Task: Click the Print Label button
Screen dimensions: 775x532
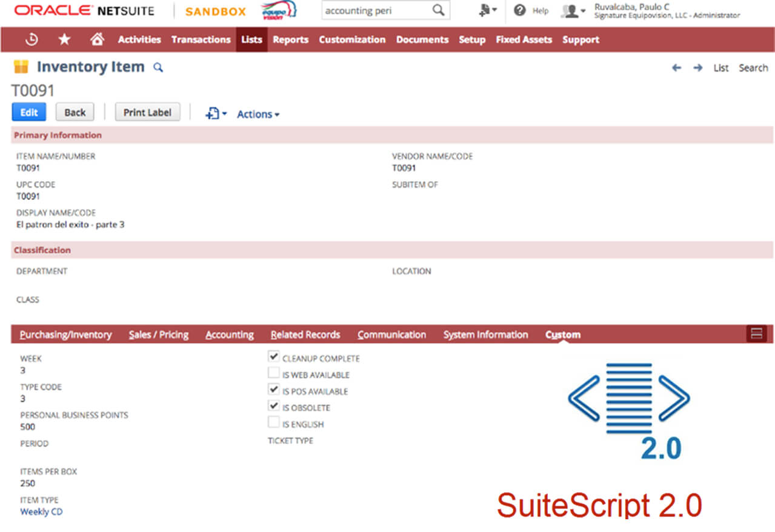Action: (147, 112)
